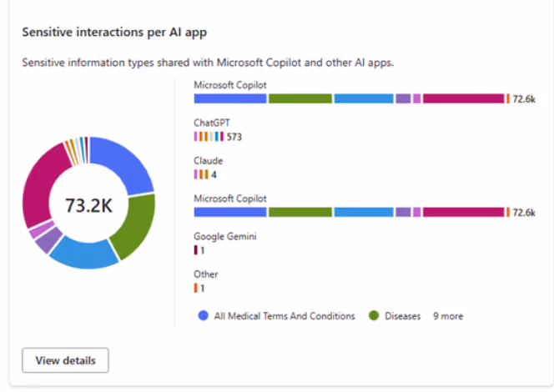Expand the "9 more" legend entries

click(x=448, y=316)
